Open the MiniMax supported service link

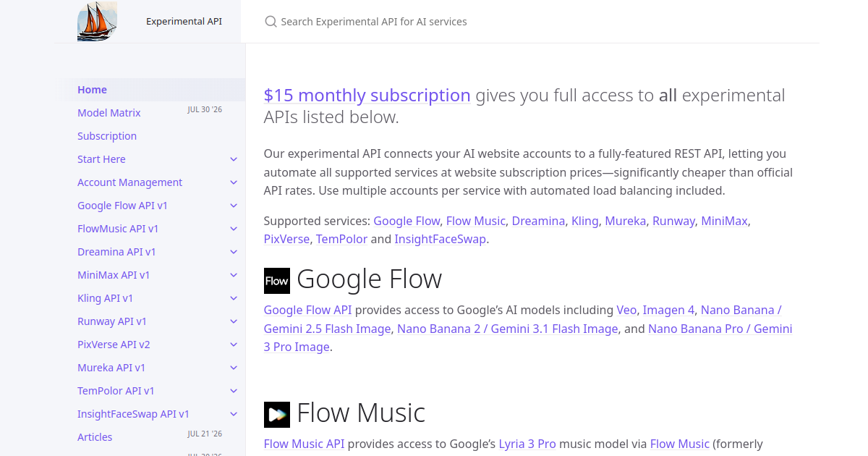click(724, 221)
